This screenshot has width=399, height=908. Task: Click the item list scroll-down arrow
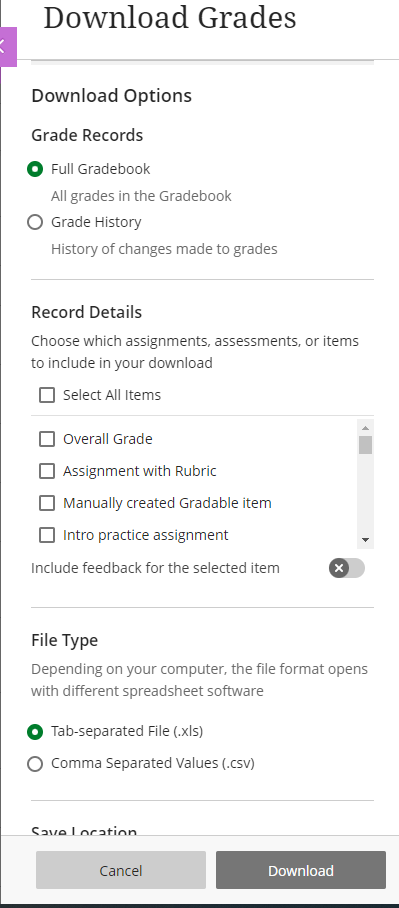365,540
